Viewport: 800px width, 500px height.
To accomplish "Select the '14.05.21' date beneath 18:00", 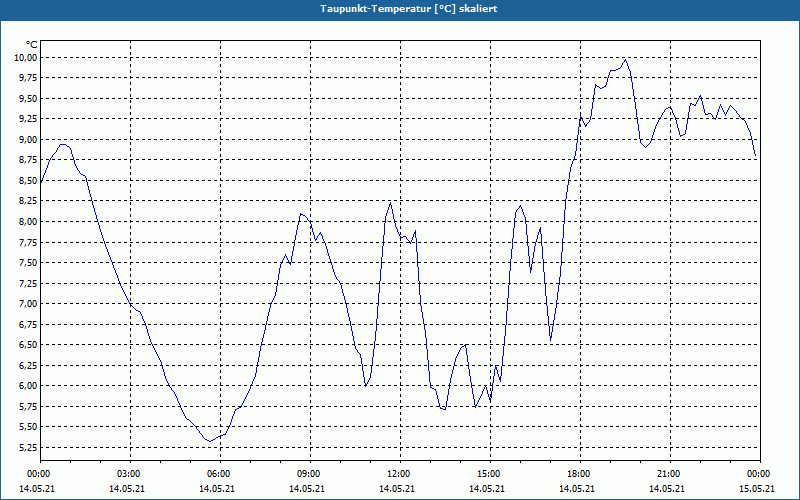I will [577, 489].
